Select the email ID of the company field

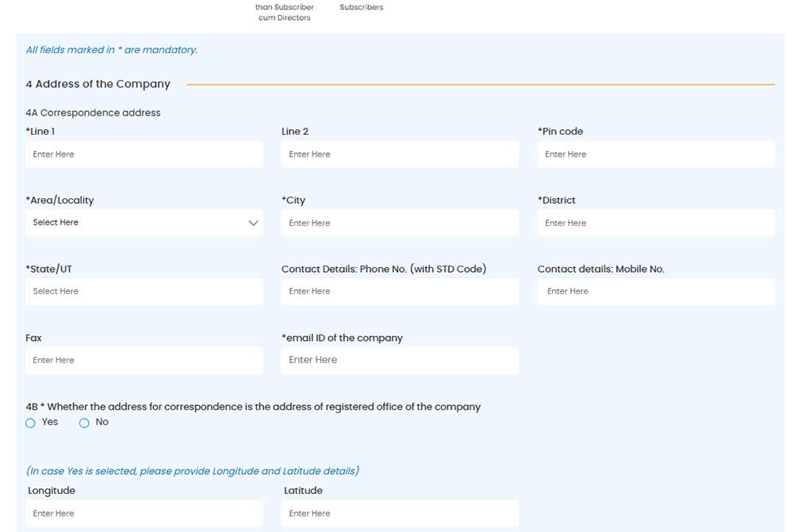click(400, 360)
